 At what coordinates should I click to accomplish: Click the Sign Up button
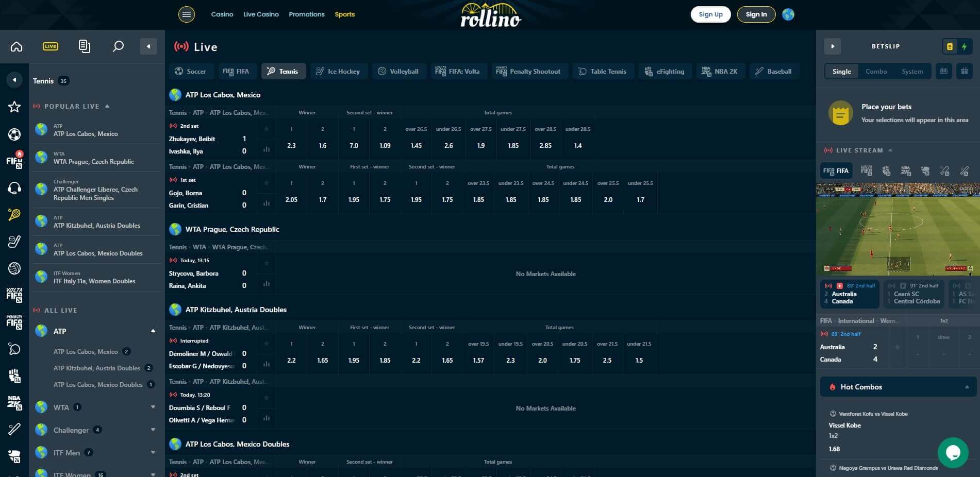click(710, 14)
